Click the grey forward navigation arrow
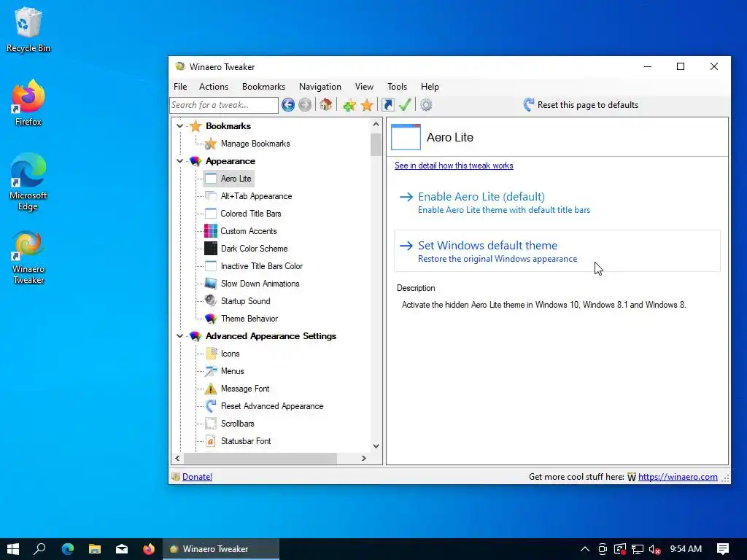Viewport: 747px width, 560px height. pyautogui.click(x=305, y=105)
